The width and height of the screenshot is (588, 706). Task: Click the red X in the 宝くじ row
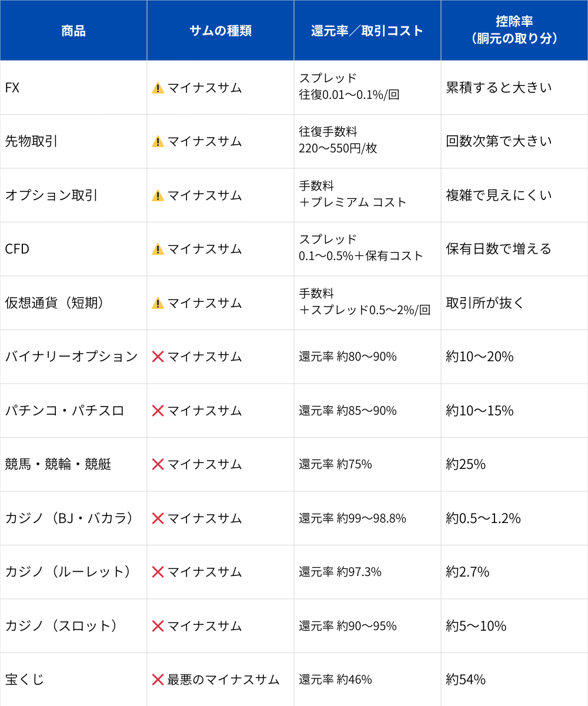pos(158,680)
